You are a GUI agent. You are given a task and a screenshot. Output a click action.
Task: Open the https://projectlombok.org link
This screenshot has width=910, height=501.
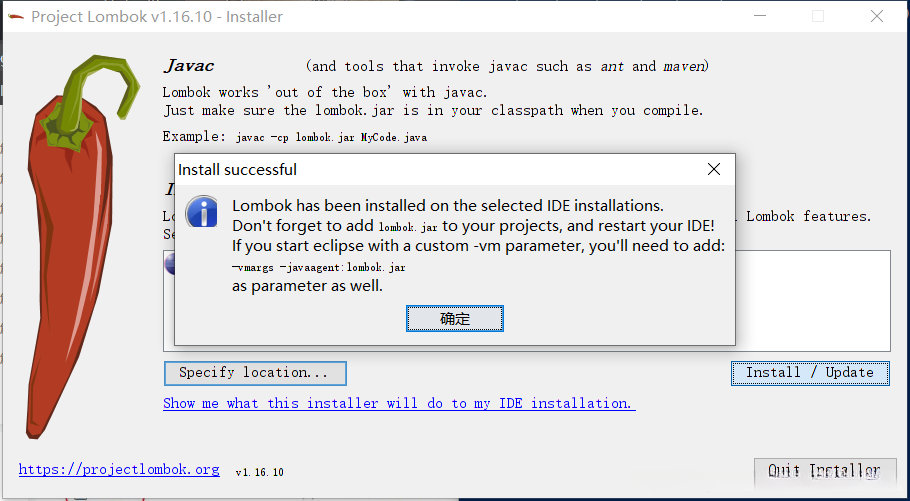[119, 469]
